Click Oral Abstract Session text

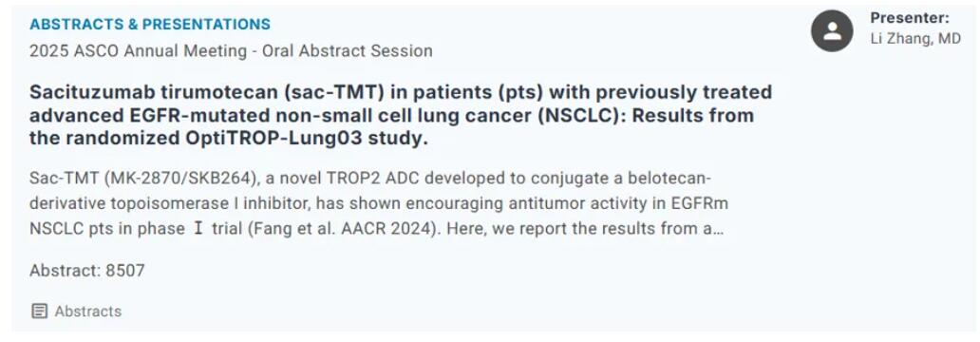point(347,50)
